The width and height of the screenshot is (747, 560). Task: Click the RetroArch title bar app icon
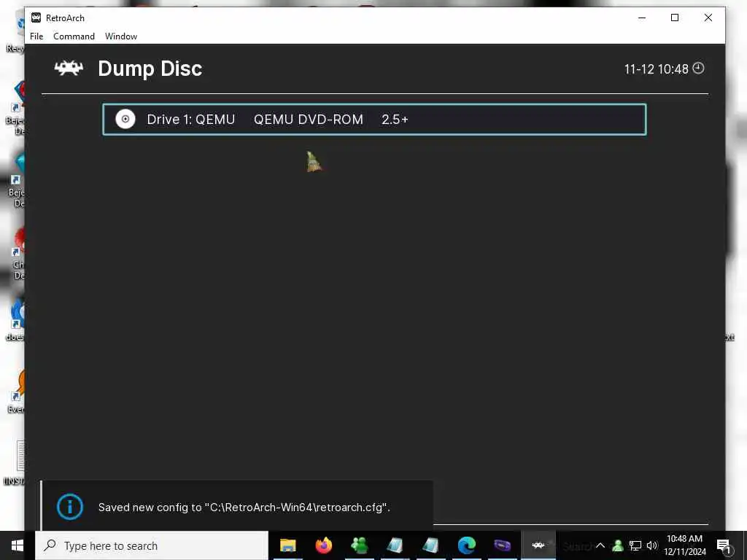pyautogui.click(x=36, y=17)
